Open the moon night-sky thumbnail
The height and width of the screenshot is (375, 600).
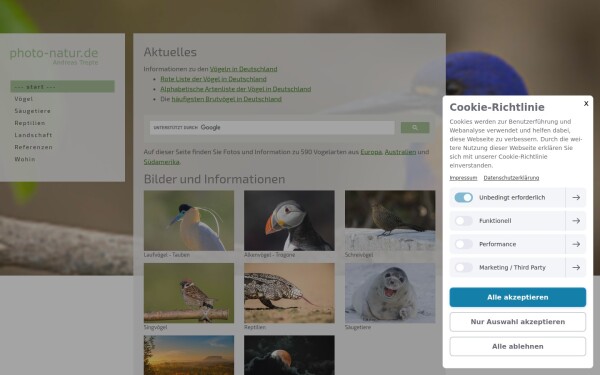click(289, 355)
